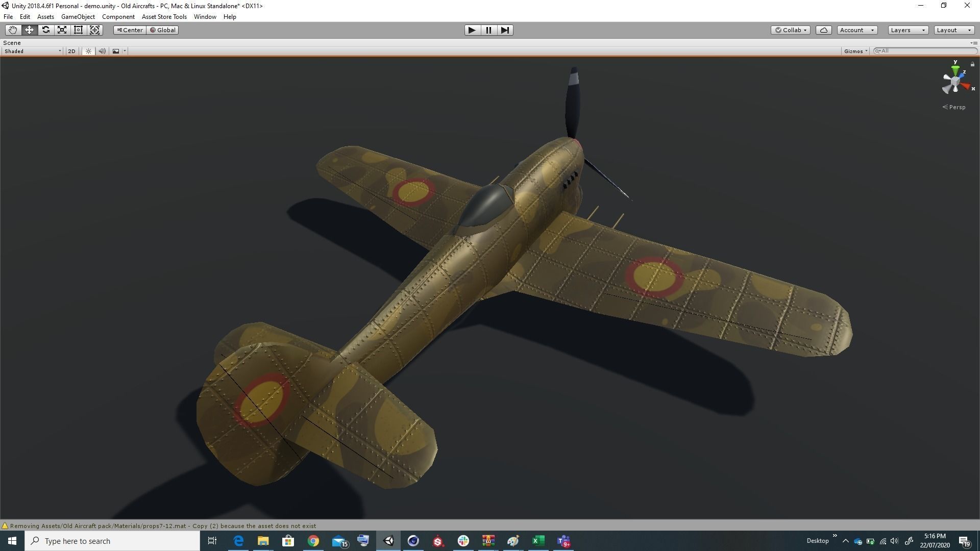The width and height of the screenshot is (980, 551).
Task: Select the Rect Transform tool
Action: (x=78, y=30)
